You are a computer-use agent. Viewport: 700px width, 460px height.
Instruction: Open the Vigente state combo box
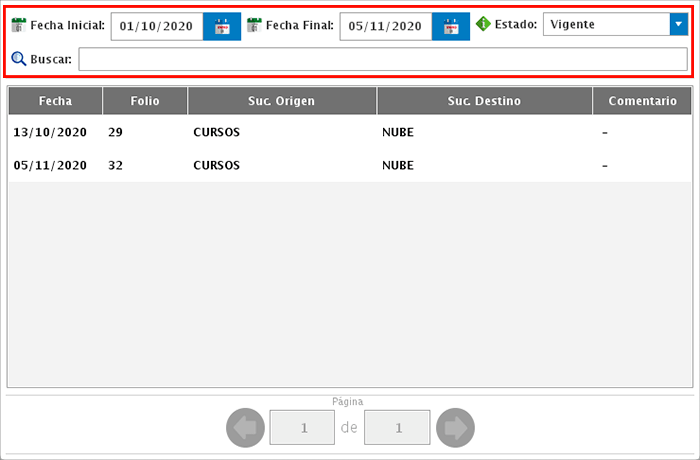pyautogui.click(x=606, y=24)
